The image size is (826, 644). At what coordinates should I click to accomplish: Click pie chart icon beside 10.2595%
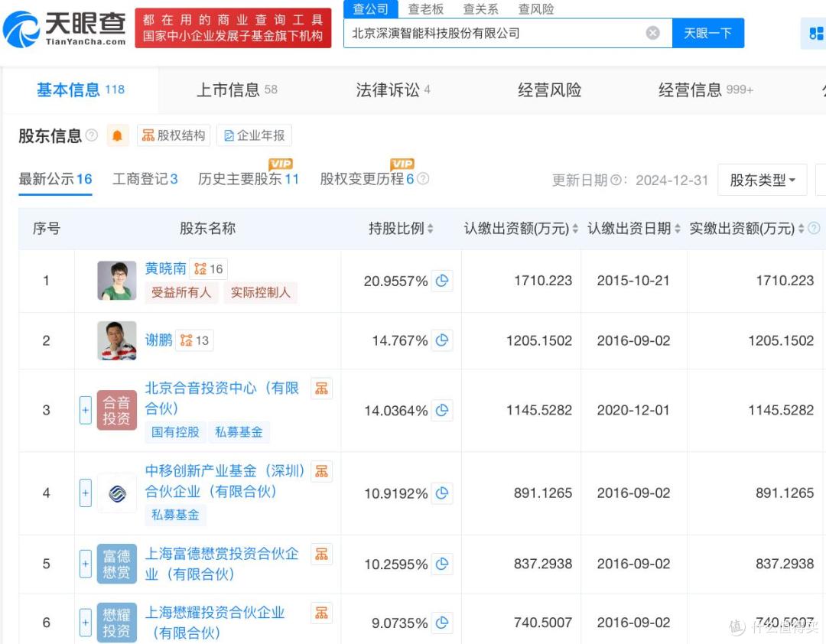click(442, 564)
